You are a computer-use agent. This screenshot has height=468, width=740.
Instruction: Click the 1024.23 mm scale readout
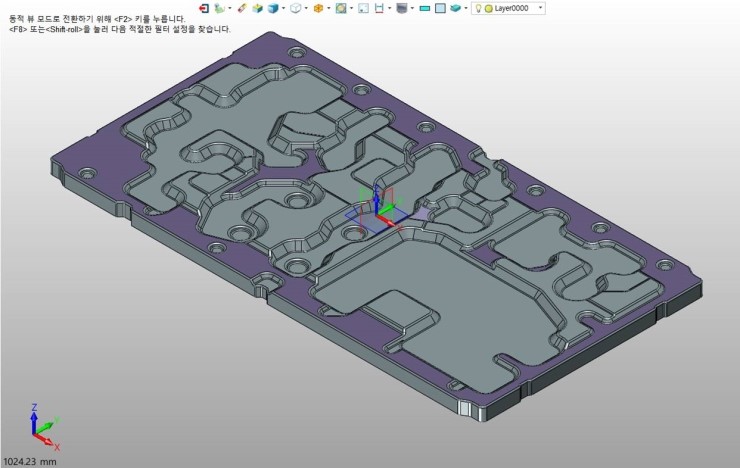(30, 461)
